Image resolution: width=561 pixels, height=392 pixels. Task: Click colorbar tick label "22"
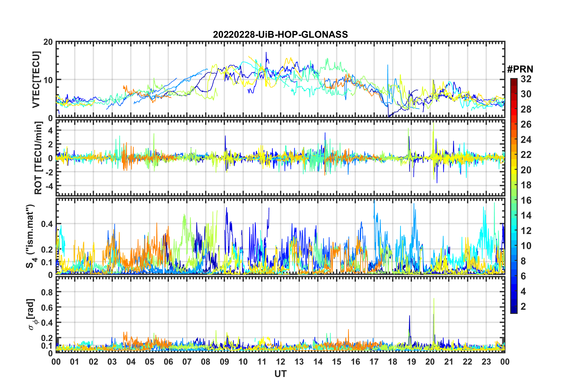pos(526,155)
